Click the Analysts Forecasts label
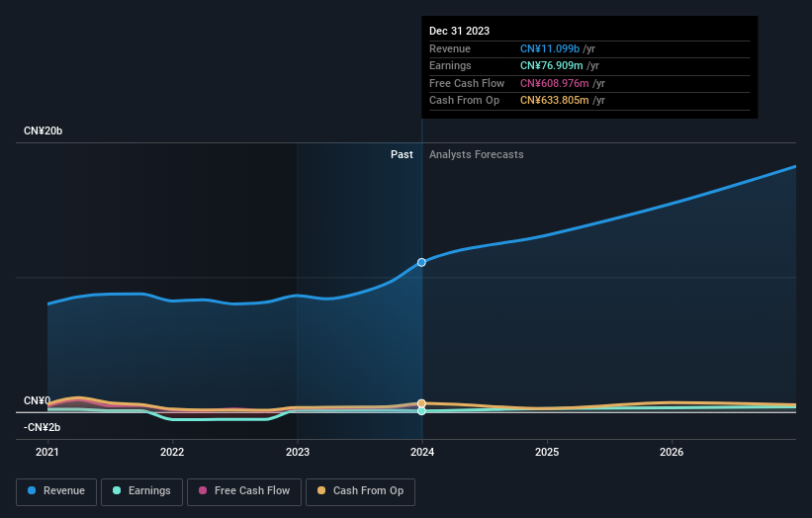The width and height of the screenshot is (812, 518). (477, 155)
